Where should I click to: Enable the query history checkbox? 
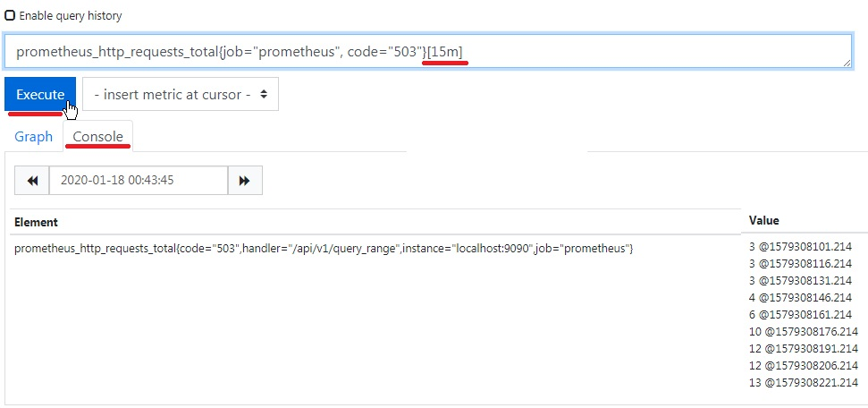coord(10,15)
